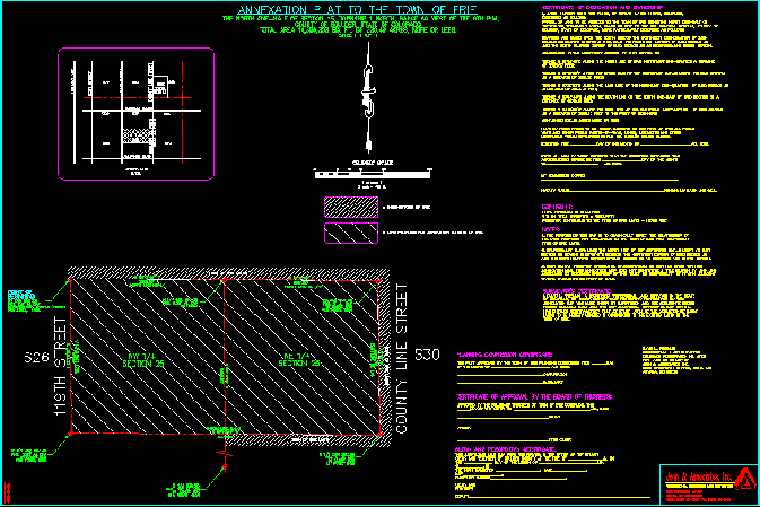
Task: Select the graphic scale bar
Action: pos(370,174)
